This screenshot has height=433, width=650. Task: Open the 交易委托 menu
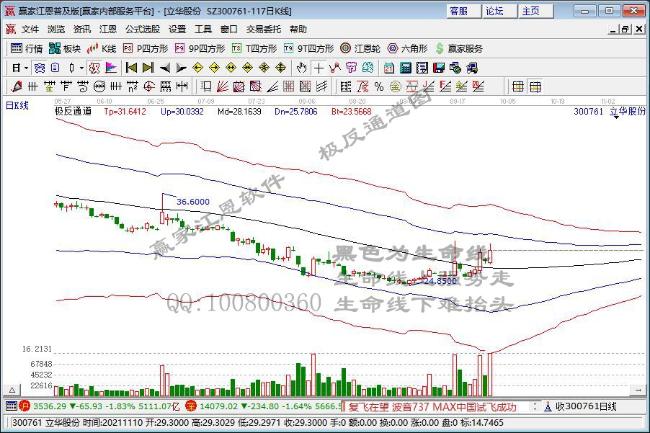tap(263, 29)
